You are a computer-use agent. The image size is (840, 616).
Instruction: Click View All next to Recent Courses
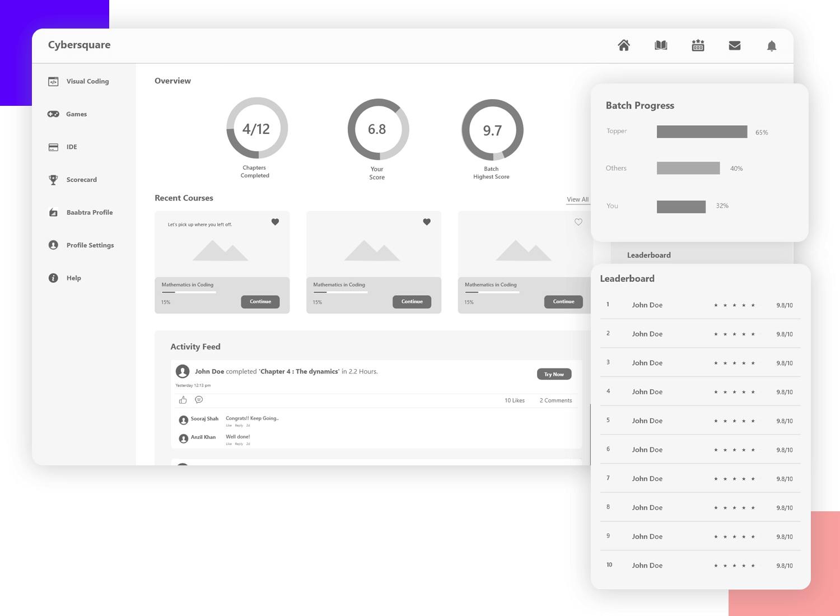click(578, 199)
